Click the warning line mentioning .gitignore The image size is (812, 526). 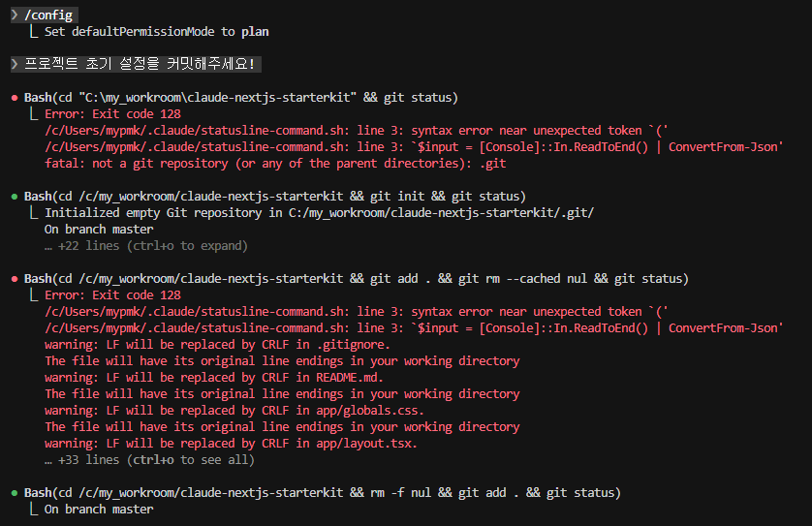point(217,345)
